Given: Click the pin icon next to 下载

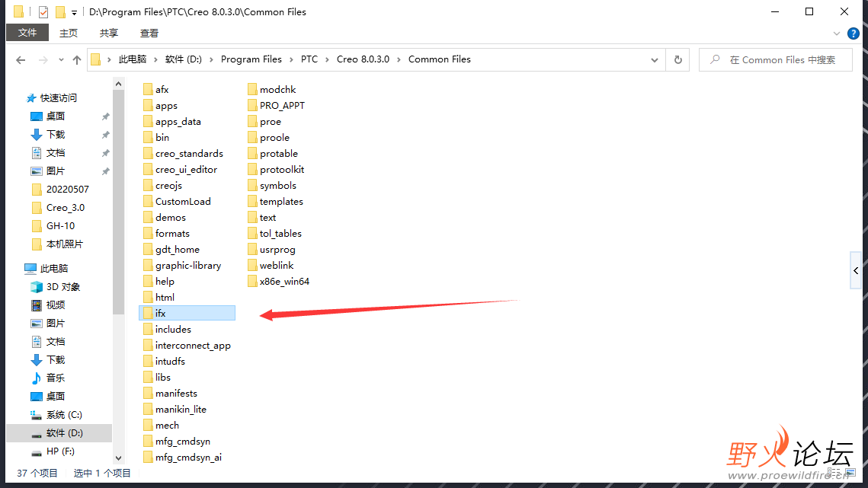Looking at the screenshot, I should pos(105,135).
